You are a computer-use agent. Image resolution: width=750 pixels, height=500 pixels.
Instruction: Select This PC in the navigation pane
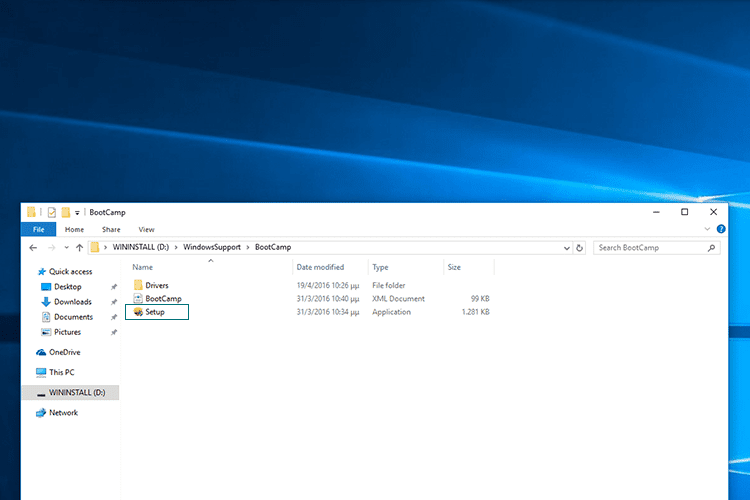55,372
